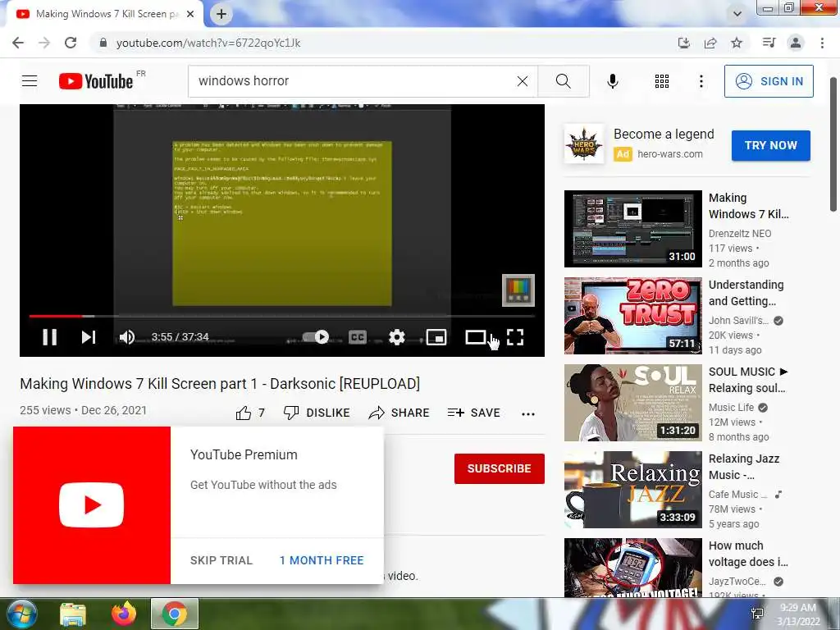Open the Zero Trust video thumbnail
This screenshot has width=840, height=630.
(x=632, y=316)
